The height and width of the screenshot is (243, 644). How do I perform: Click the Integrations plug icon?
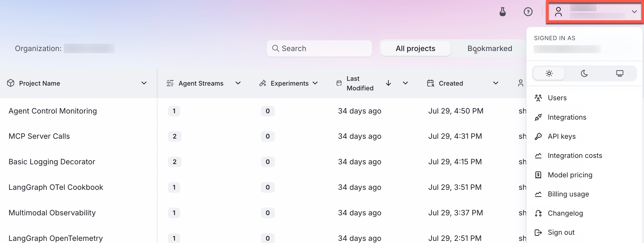click(x=538, y=117)
